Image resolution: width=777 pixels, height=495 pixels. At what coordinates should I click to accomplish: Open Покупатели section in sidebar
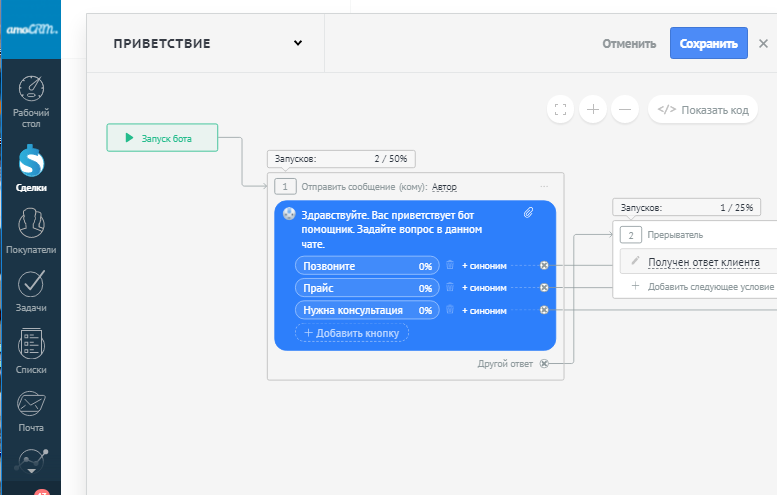coord(31,231)
